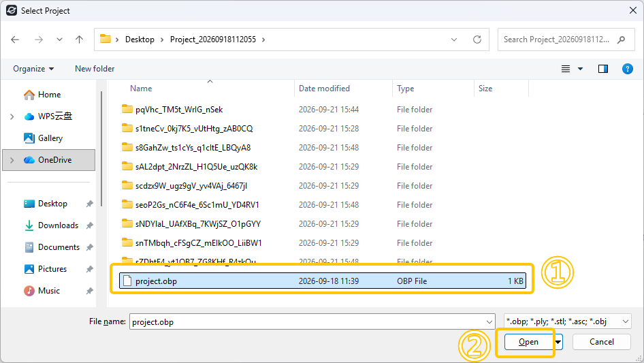Click the folder icon in address bar
This screenshot has width=644, height=363.
tap(106, 39)
